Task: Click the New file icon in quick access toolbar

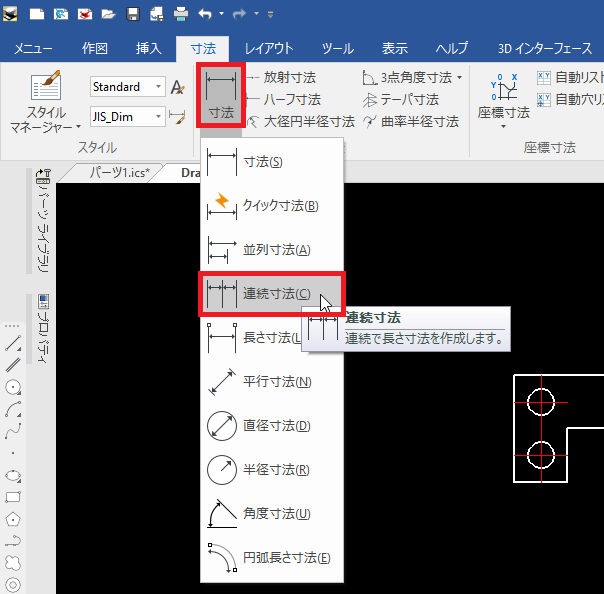Action: click(x=37, y=15)
